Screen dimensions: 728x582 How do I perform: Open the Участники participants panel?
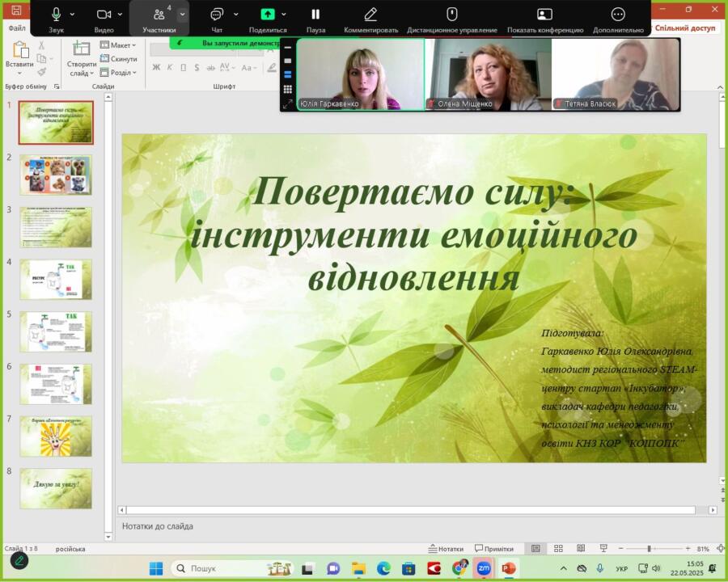coord(159,19)
